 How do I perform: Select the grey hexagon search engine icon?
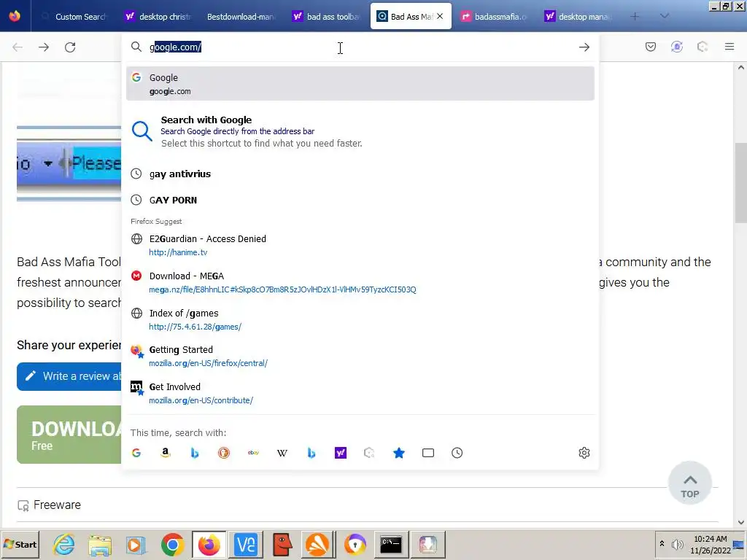370,453
